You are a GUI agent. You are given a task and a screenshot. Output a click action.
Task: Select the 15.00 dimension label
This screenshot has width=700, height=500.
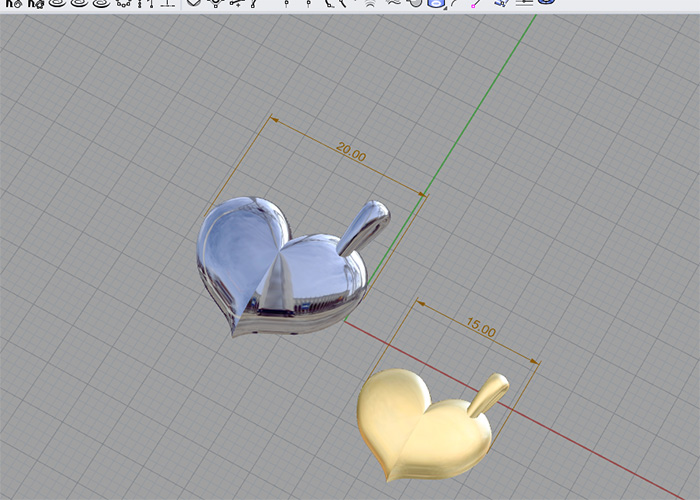pos(481,327)
